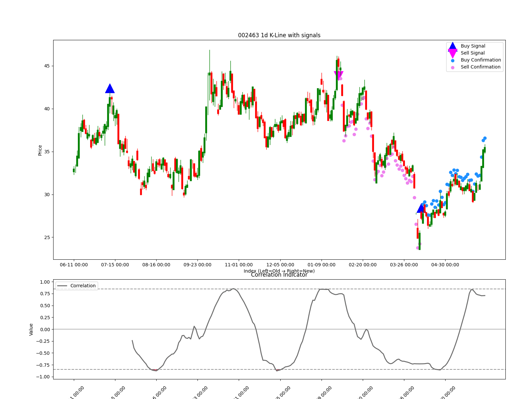Select the 'Sell Confirmation' legend label
The height and width of the screenshot is (399, 532).
pos(480,67)
